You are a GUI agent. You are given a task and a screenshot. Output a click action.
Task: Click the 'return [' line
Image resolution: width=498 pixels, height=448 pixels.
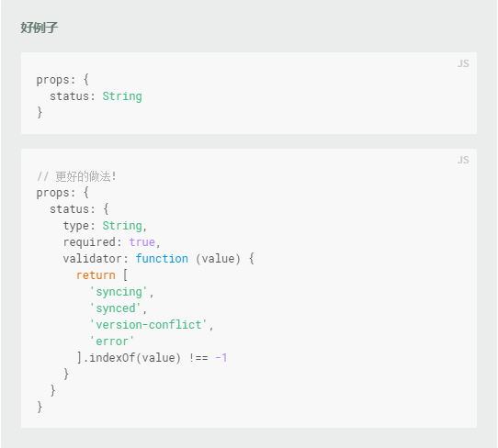[102, 275]
